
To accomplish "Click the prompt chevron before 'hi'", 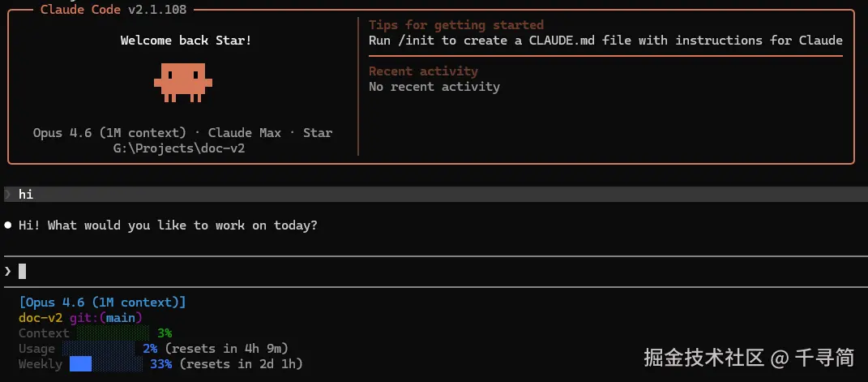I will click(x=8, y=195).
